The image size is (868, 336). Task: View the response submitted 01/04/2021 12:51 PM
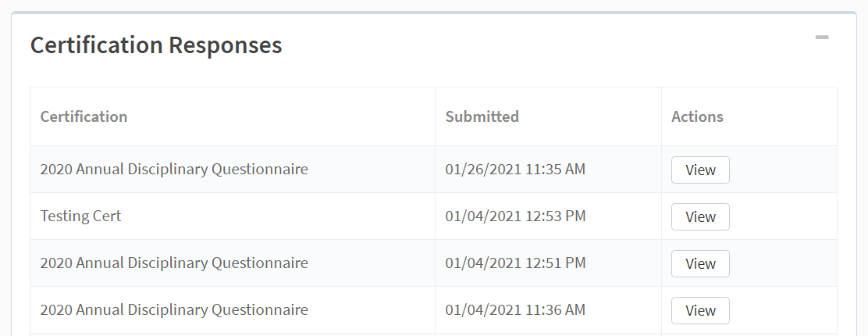pyautogui.click(x=700, y=263)
